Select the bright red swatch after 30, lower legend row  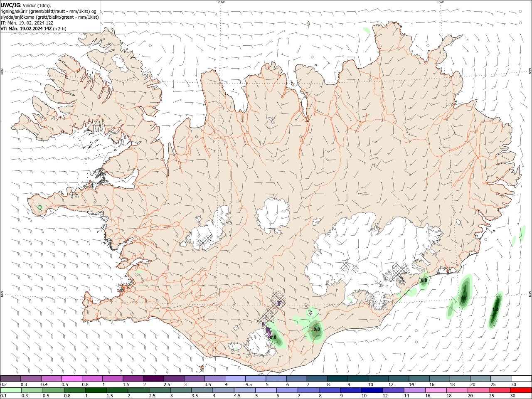pos(520,390)
